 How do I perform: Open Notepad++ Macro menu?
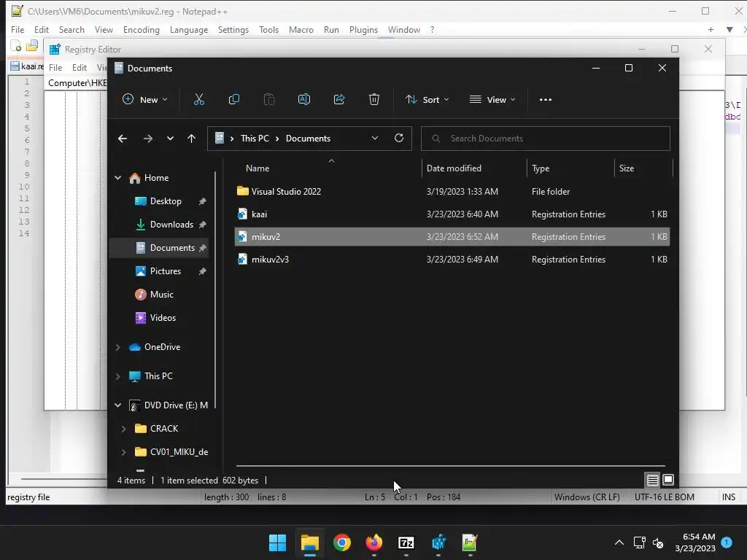(x=301, y=29)
